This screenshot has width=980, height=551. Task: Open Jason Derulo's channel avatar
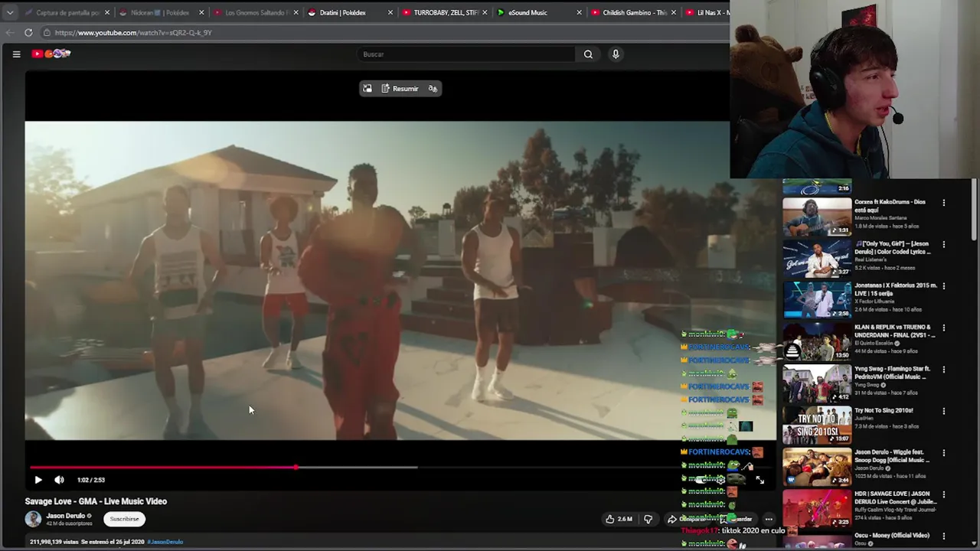click(33, 519)
